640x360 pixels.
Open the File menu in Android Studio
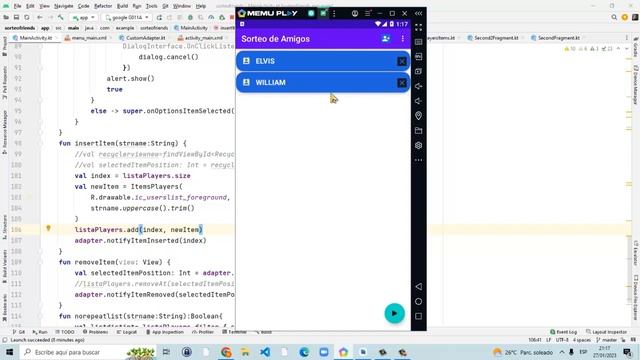17,6
